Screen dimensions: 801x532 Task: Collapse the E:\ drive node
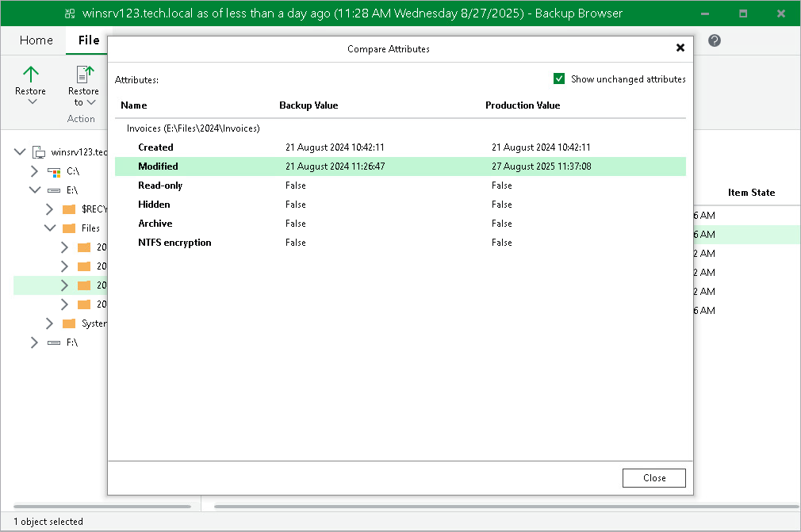click(35, 190)
